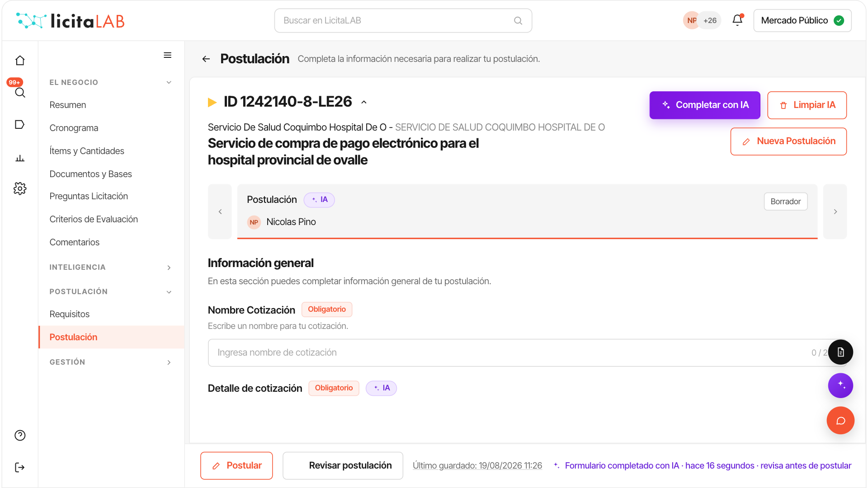Click the Revisar postulación button

343,465
